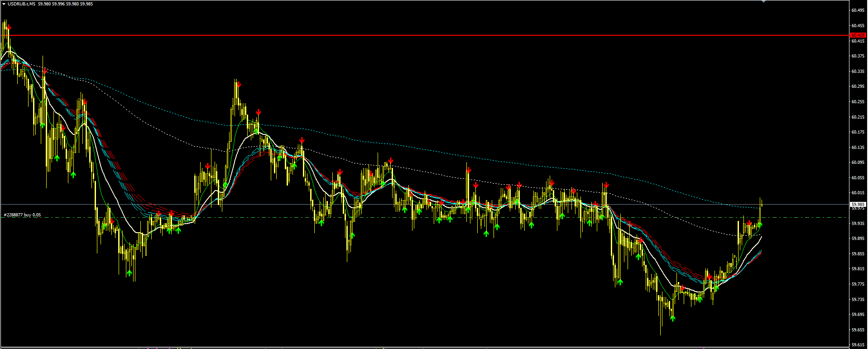
Task: Select the chart shift triangle marker at top
Action: [764, 1]
